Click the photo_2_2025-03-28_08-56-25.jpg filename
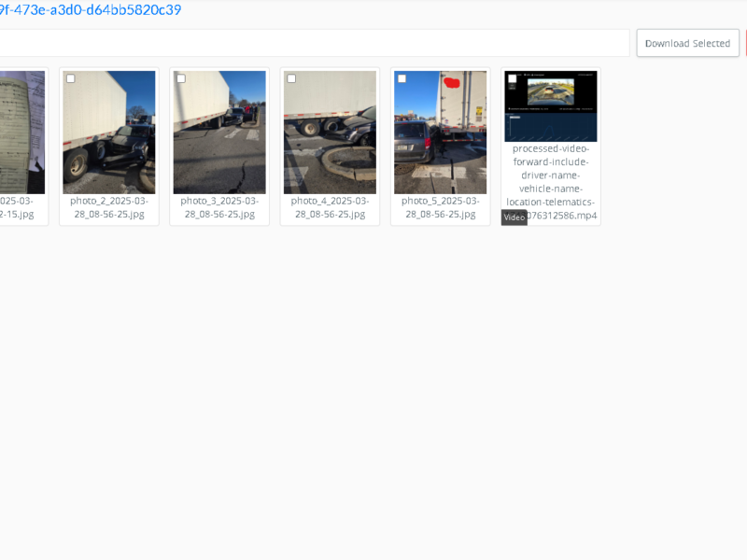Image resolution: width=747 pixels, height=560 pixels. (x=109, y=207)
